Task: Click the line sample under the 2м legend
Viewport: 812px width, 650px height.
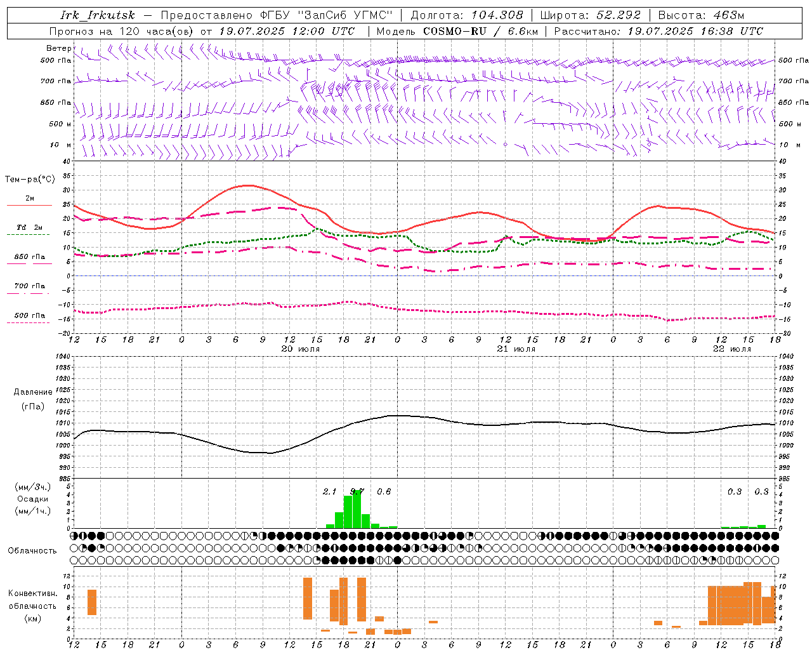Action: (x=29, y=205)
